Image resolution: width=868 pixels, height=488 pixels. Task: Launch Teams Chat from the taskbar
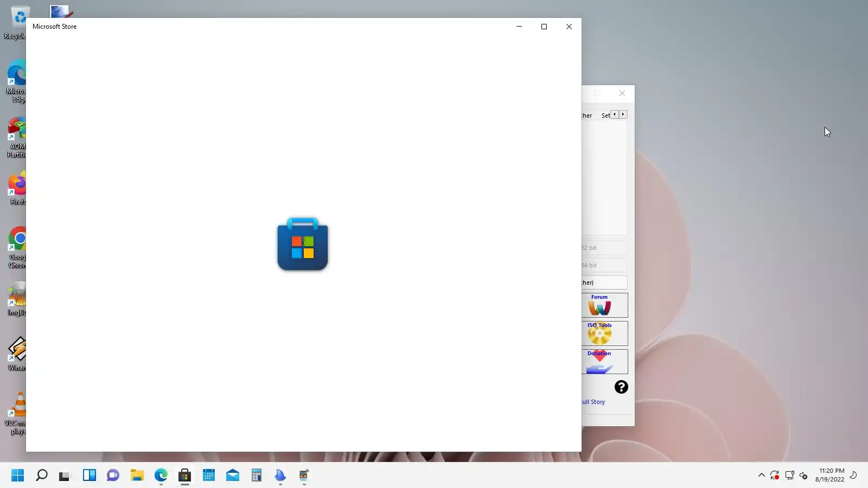[x=113, y=476]
